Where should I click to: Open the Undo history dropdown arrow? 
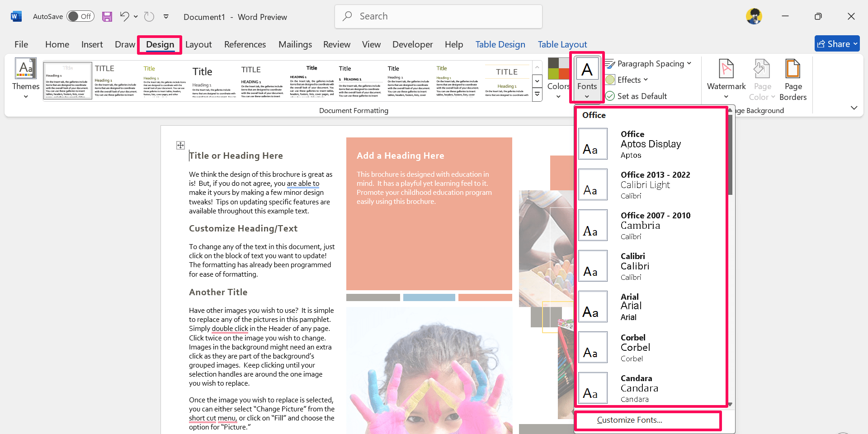136,17
